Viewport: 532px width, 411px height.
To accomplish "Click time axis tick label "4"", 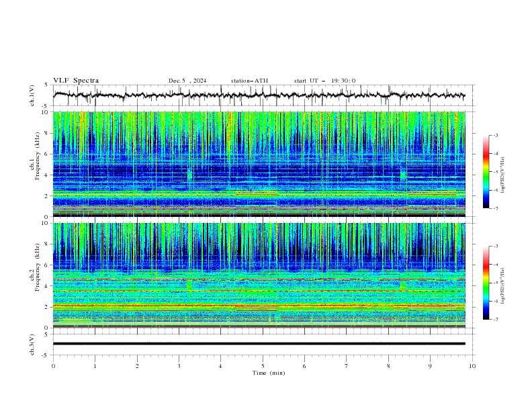I will [x=220, y=366].
